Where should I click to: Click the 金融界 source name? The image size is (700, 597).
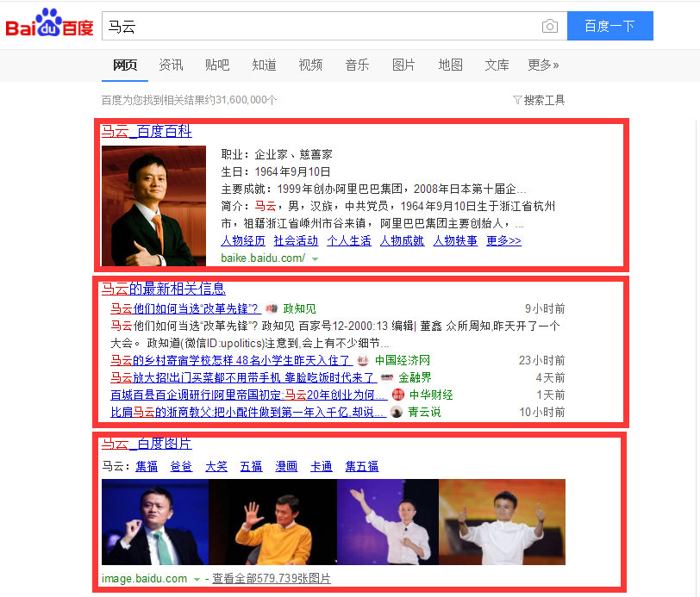[x=415, y=377]
